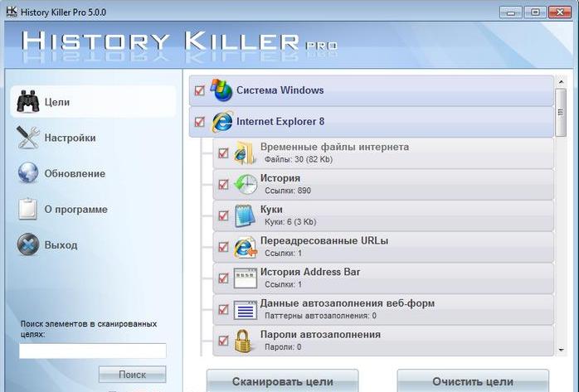Viewport: 579px width, 392px height.
Task: Select the Данные автозаполнения веб-форм title
Action: 348,303
